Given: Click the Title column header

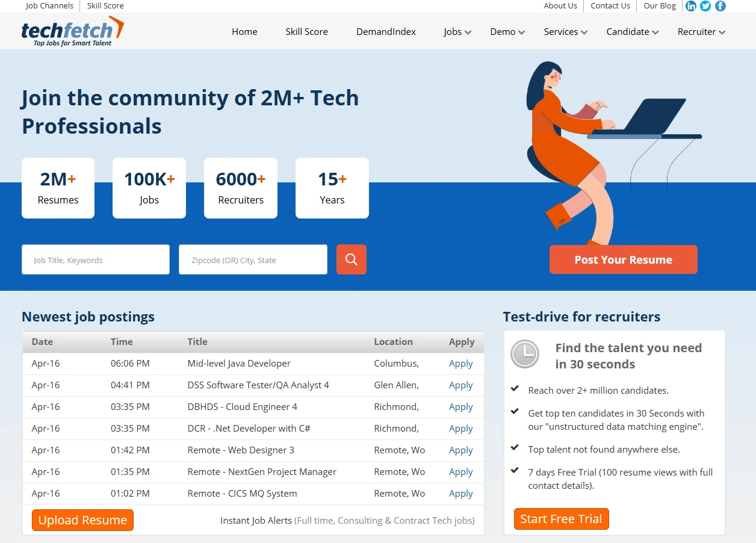Looking at the screenshot, I should 197,342.
